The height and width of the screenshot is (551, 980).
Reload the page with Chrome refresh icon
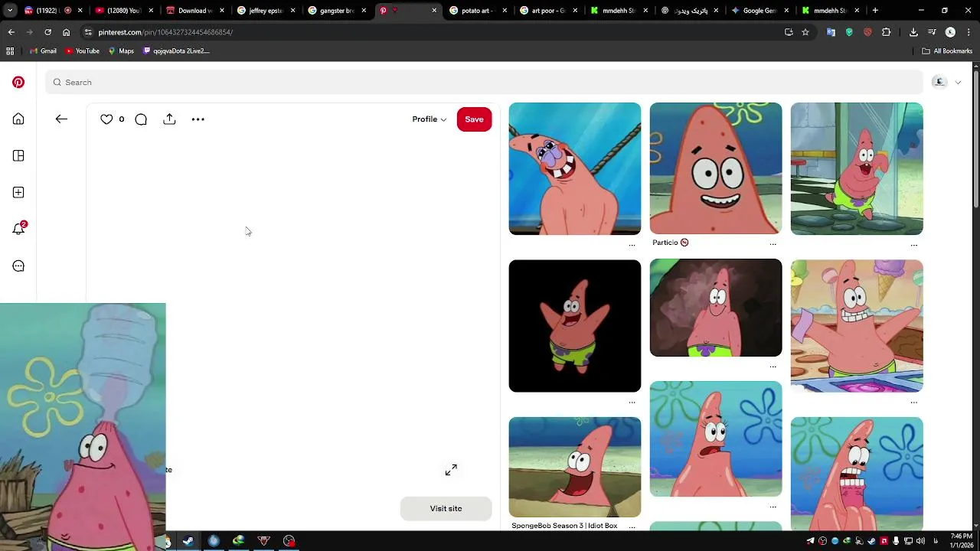click(47, 32)
